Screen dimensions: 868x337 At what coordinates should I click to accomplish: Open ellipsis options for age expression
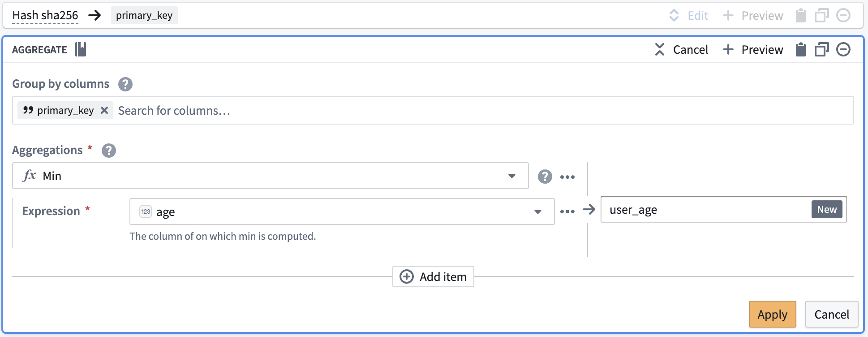point(567,211)
